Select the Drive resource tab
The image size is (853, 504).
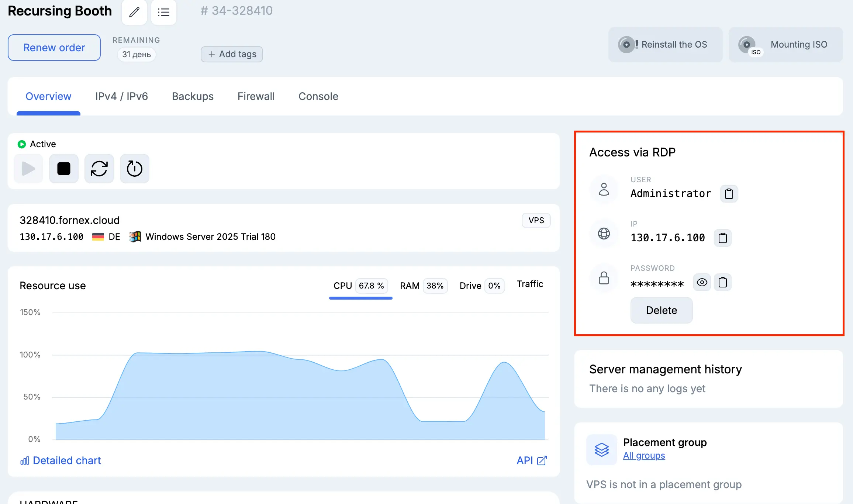click(481, 286)
